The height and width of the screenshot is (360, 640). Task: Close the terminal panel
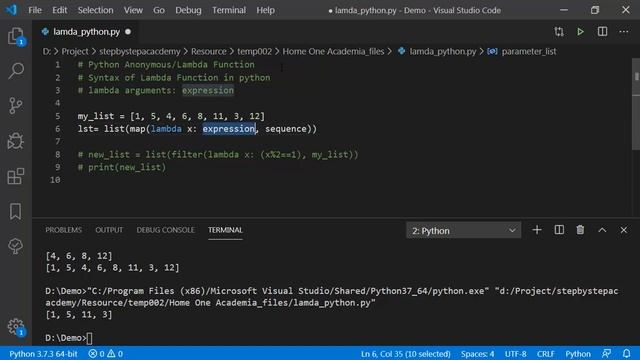coord(624,230)
